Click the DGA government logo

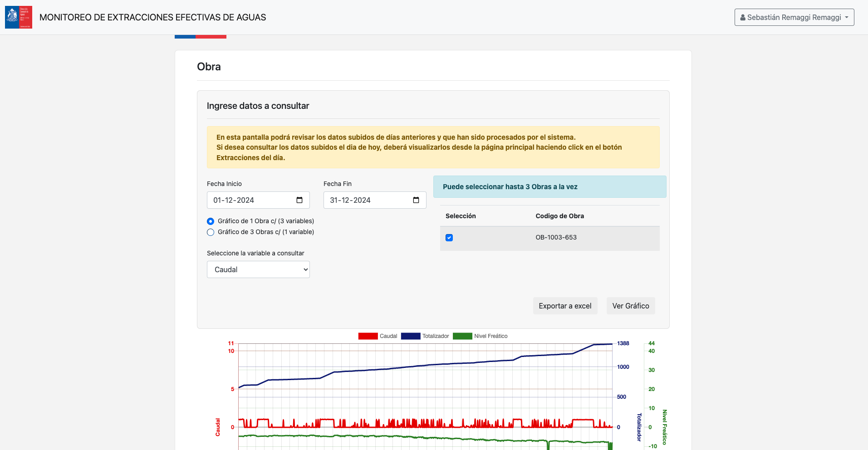pyautogui.click(x=19, y=17)
